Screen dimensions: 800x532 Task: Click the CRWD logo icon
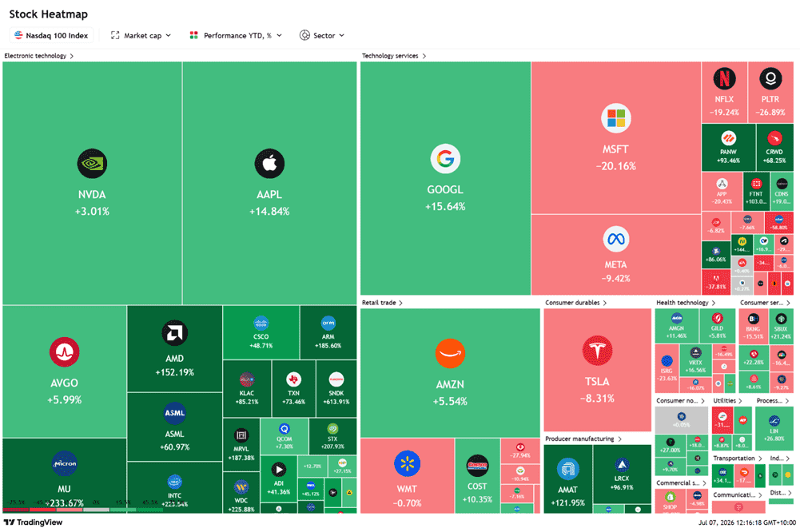tap(774, 137)
